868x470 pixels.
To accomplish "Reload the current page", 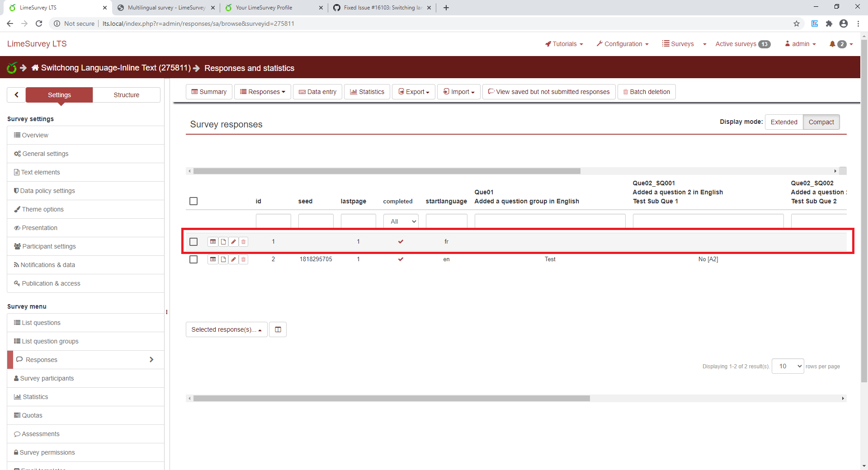I will point(39,23).
